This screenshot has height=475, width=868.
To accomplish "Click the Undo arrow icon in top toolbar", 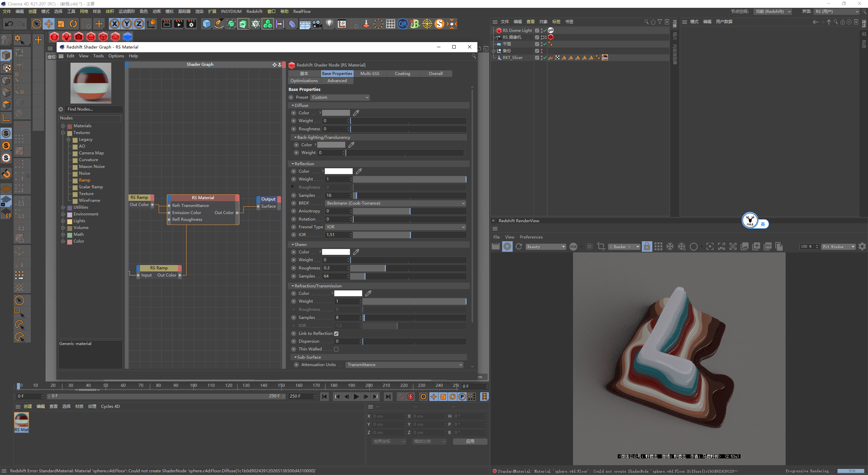I will [x=9, y=24].
